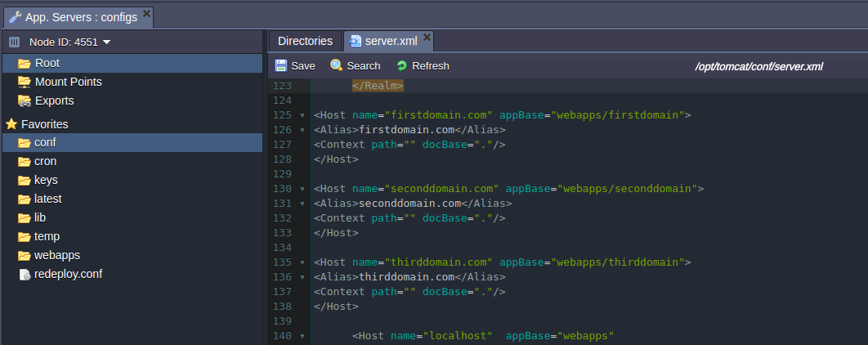Collapse the fold at line 125
This screenshot has height=345, width=868.
pos(302,116)
